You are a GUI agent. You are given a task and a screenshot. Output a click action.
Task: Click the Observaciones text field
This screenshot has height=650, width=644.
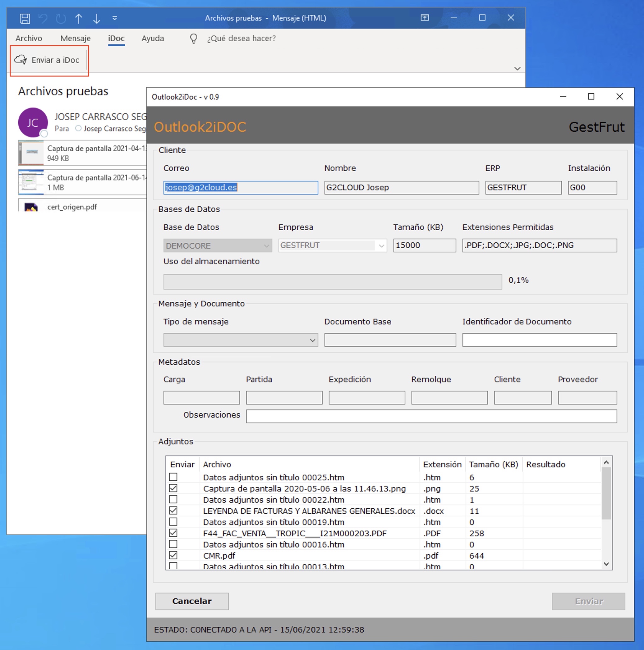pyautogui.click(x=431, y=416)
